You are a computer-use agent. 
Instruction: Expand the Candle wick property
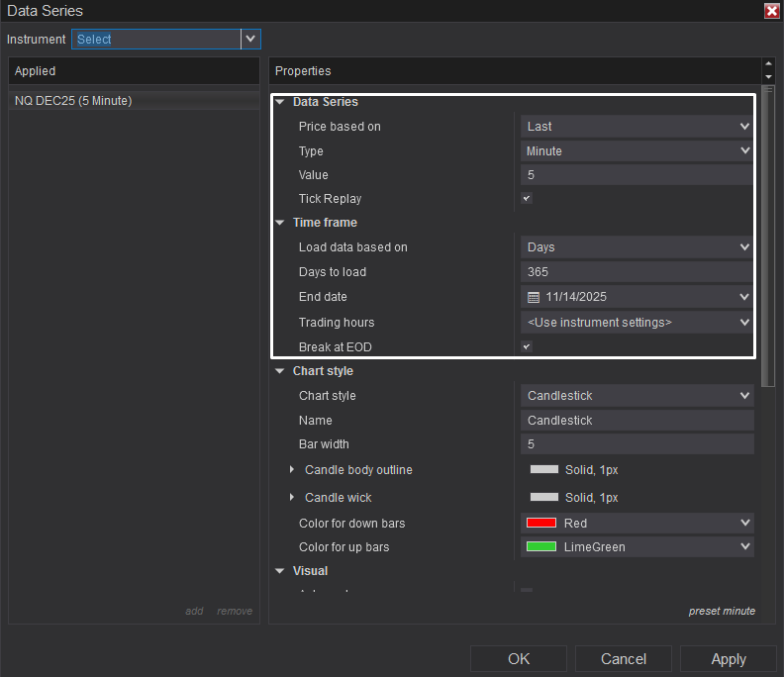[291, 498]
